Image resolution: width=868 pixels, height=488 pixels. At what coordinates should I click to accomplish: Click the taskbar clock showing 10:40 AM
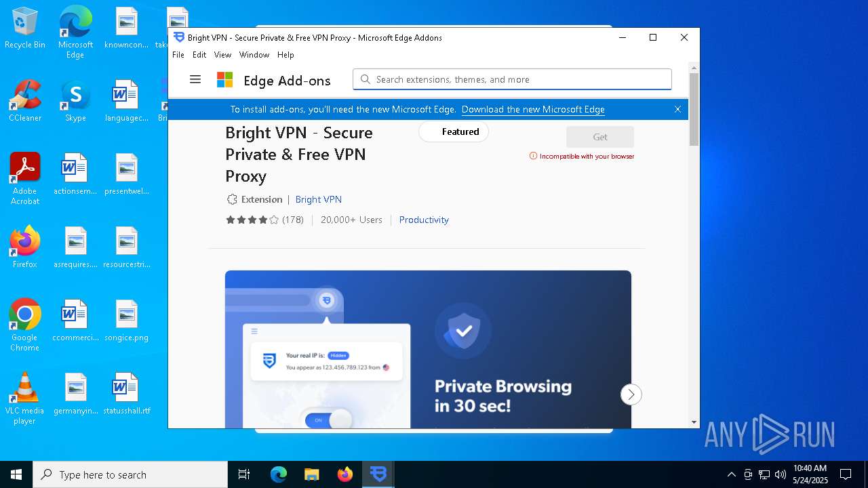pyautogui.click(x=810, y=474)
